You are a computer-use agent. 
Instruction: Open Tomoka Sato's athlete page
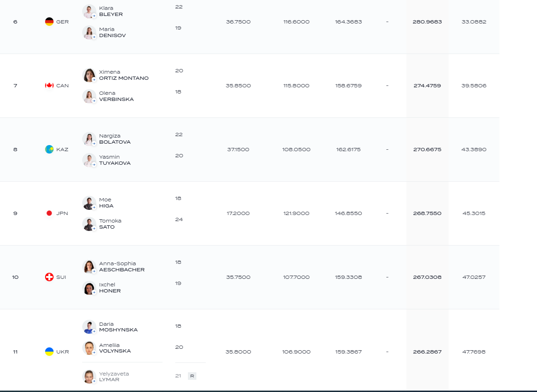click(110, 224)
